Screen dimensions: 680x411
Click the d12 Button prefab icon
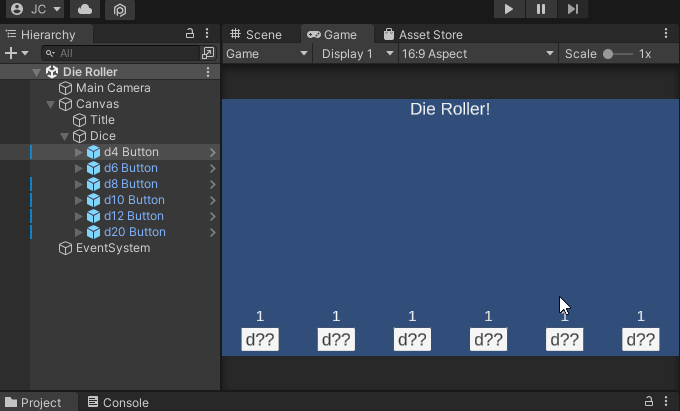click(x=93, y=216)
